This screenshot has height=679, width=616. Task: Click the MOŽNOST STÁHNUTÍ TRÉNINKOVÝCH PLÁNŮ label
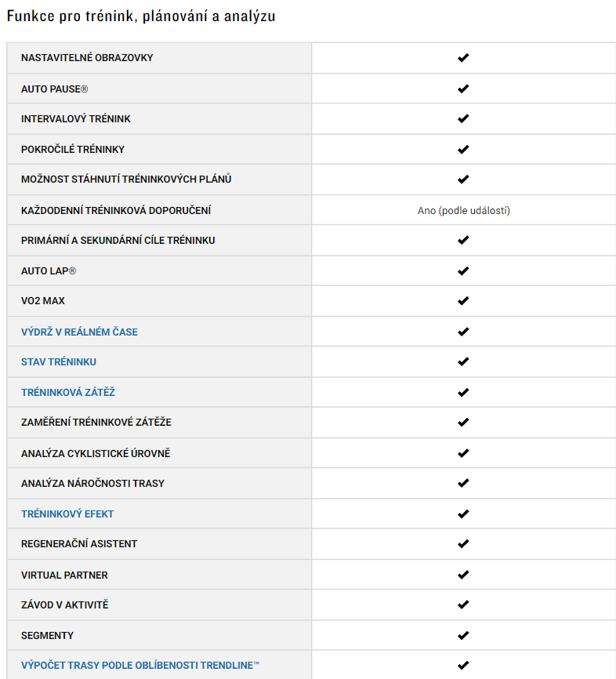pyautogui.click(x=126, y=179)
